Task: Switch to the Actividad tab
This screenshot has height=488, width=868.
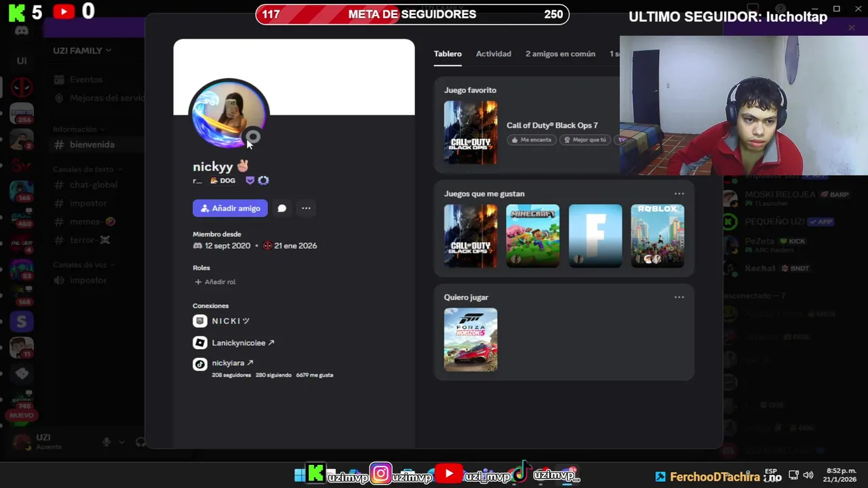Action: [x=494, y=54]
